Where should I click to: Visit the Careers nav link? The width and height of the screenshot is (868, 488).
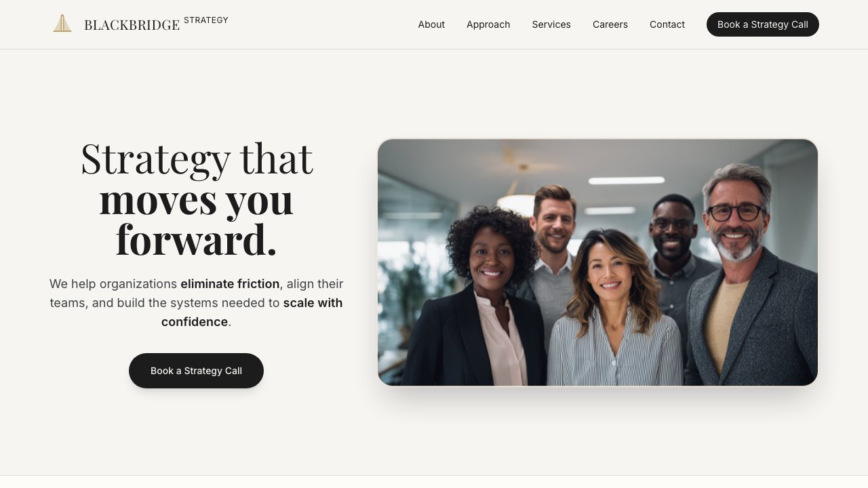[x=610, y=24]
